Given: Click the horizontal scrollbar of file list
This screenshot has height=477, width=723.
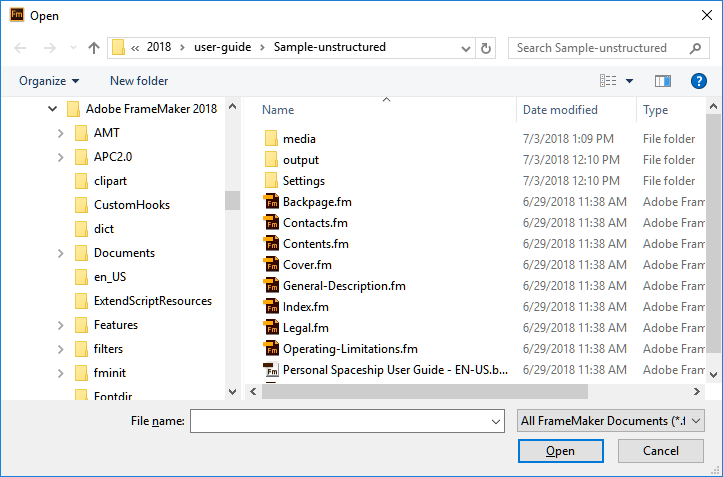Looking at the screenshot, I should 450,392.
